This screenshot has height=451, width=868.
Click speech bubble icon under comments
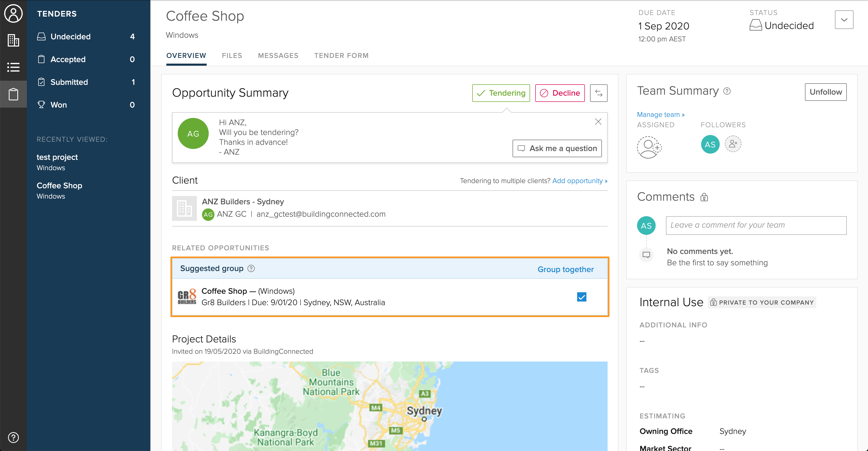coord(646,255)
